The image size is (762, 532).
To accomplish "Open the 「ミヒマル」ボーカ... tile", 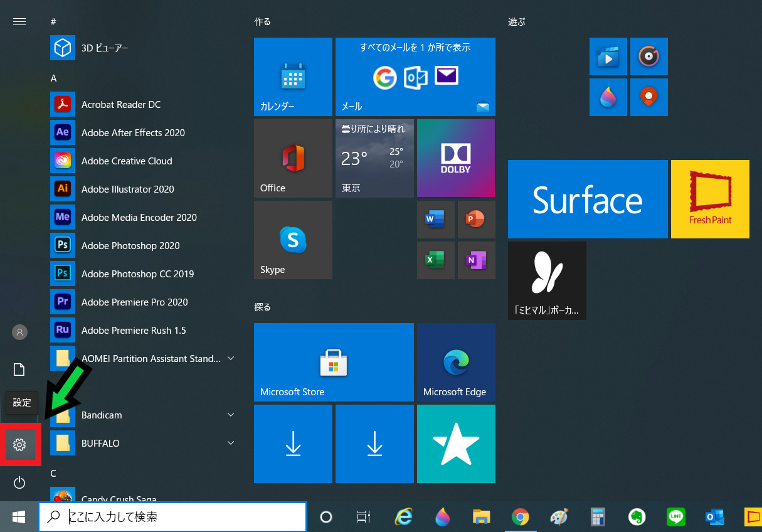I will pos(547,280).
